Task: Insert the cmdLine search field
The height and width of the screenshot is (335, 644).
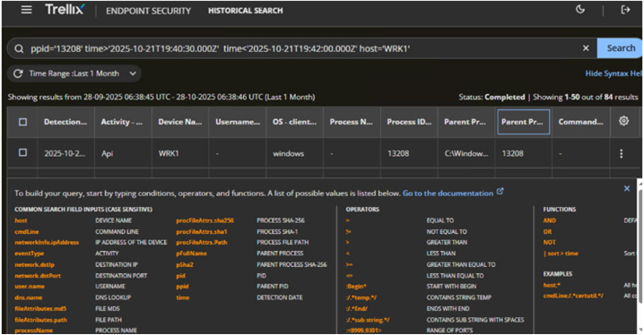Action: [x=27, y=232]
